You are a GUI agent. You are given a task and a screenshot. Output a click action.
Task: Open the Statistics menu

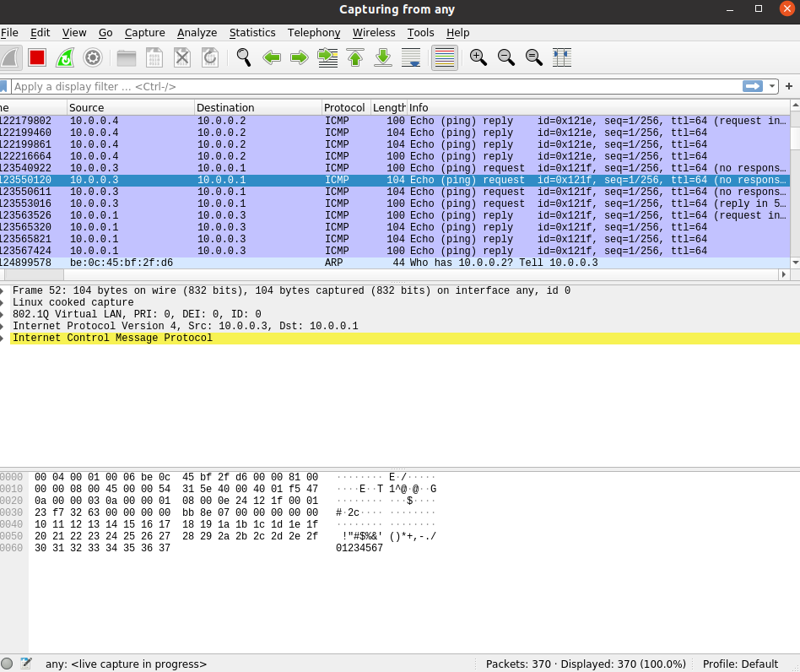pyautogui.click(x=252, y=32)
